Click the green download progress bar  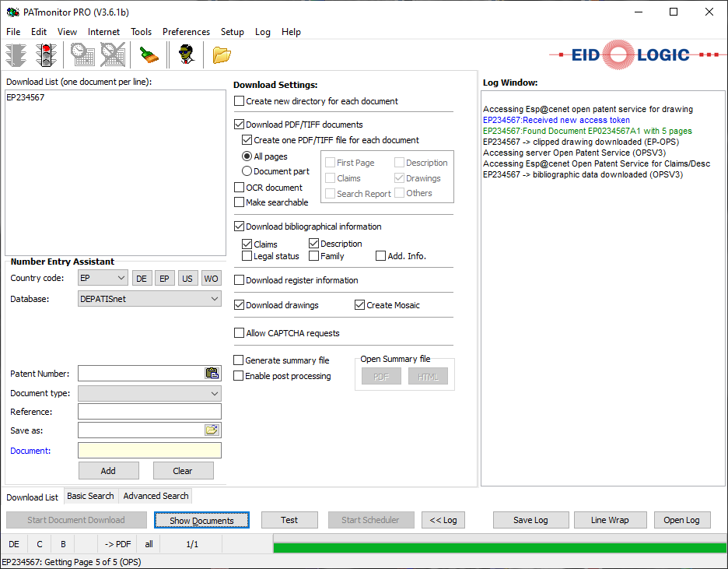(500, 548)
